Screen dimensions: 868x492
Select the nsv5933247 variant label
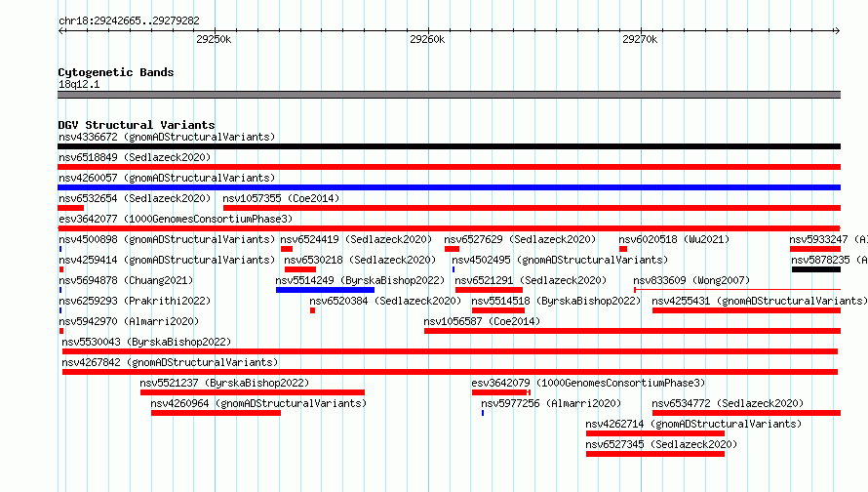[x=828, y=239]
